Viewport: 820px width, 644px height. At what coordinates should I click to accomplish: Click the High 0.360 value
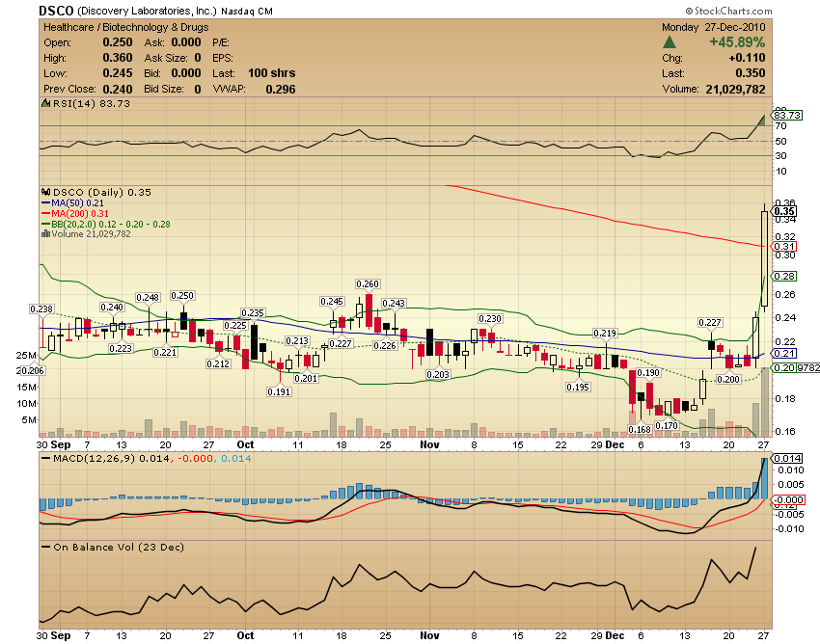coord(117,58)
